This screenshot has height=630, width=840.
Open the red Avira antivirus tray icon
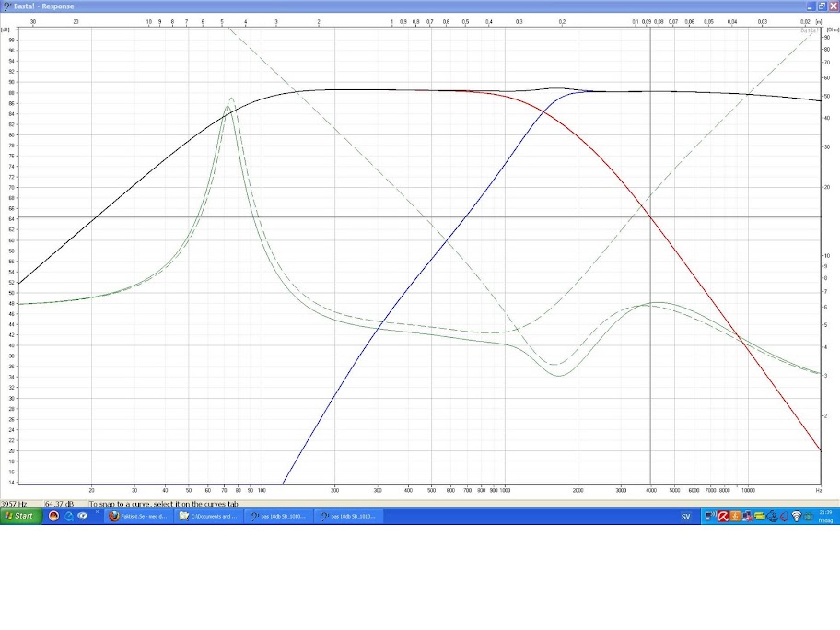(x=723, y=516)
